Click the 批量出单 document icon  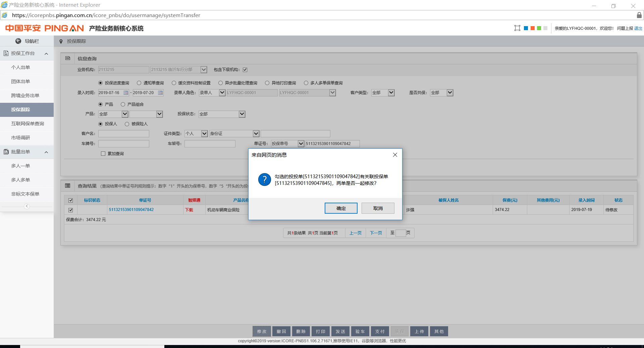[6, 152]
